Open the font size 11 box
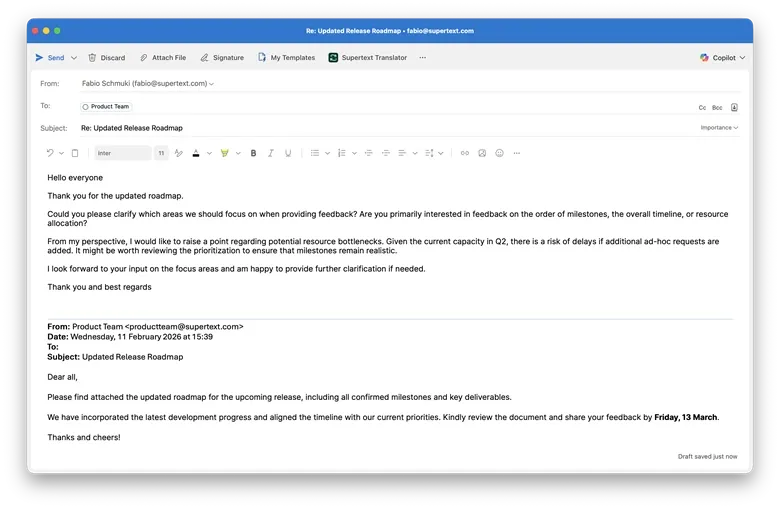The width and height of the screenshot is (780, 509). coord(161,153)
